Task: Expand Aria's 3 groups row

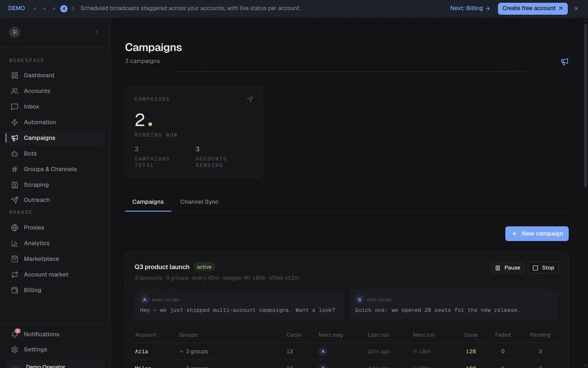Action: click(x=193, y=351)
